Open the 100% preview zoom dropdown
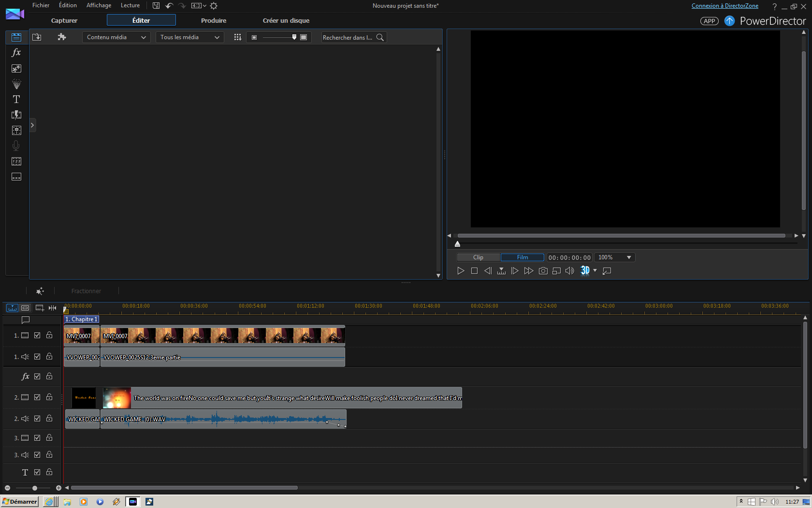Viewport: 812px width, 508px height. [614, 257]
